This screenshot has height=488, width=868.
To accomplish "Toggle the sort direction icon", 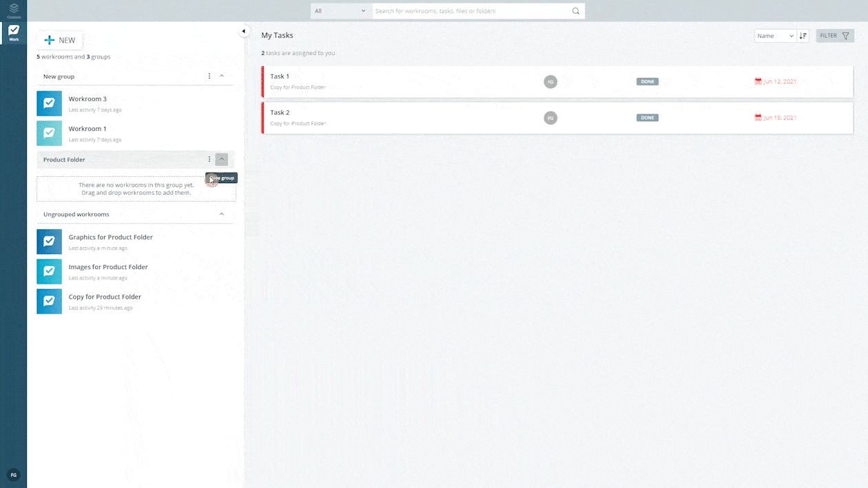I will click(x=803, y=36).
